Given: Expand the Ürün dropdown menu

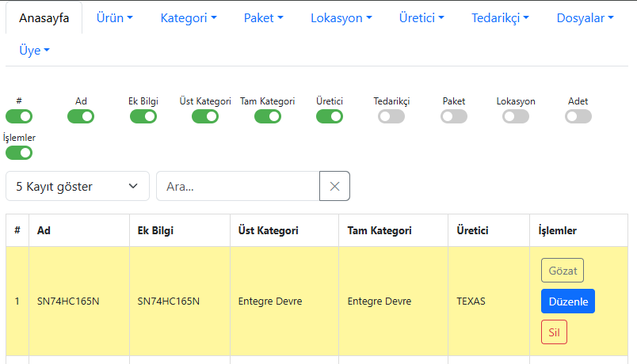Looking at the screenshot, I should [x=114, y=17].
